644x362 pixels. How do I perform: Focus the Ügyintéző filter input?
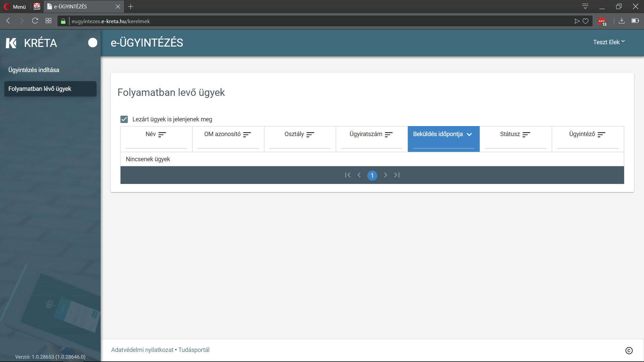(x=588, y=144)
